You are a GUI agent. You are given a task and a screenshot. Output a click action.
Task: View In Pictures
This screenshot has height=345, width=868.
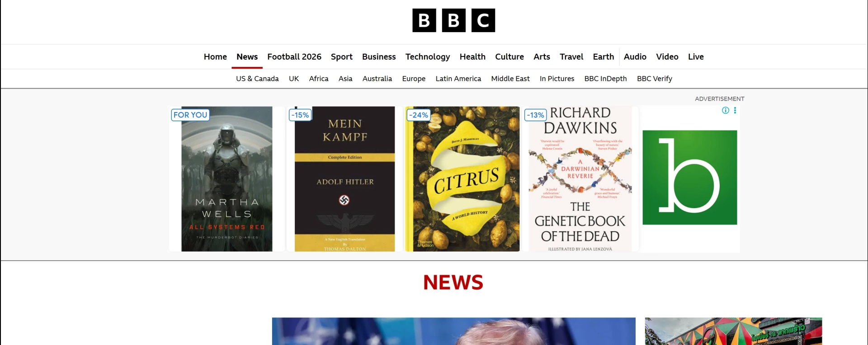pyautogui.click(x=557, y=79)
